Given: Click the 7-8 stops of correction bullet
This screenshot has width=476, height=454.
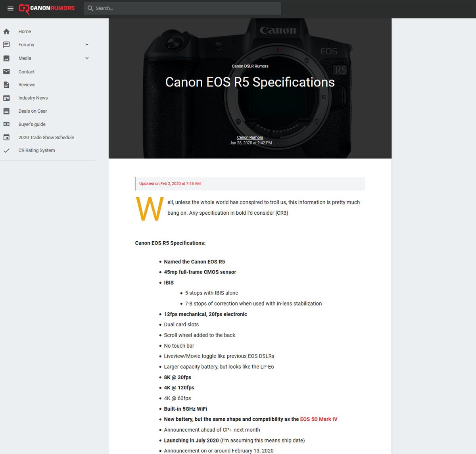Looking at the screenshot, I should point(253,304).
